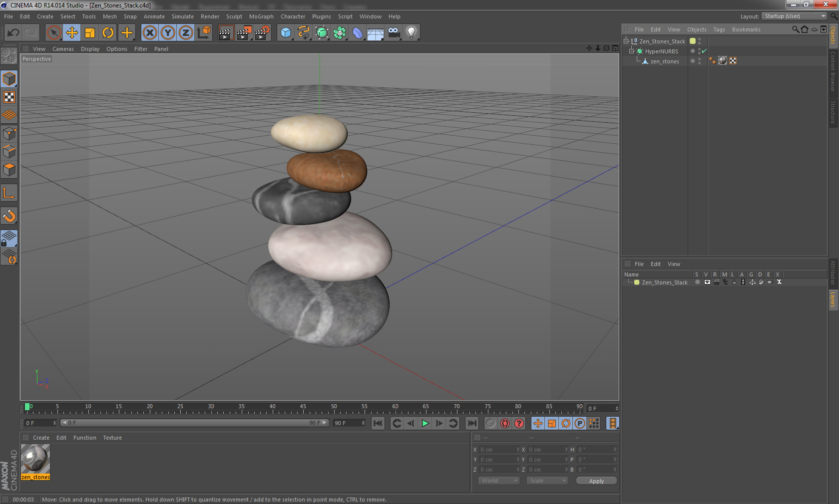Click Render to Picture Viewer icon
This screenshot has height=504, width=839.
click(244, 33)
